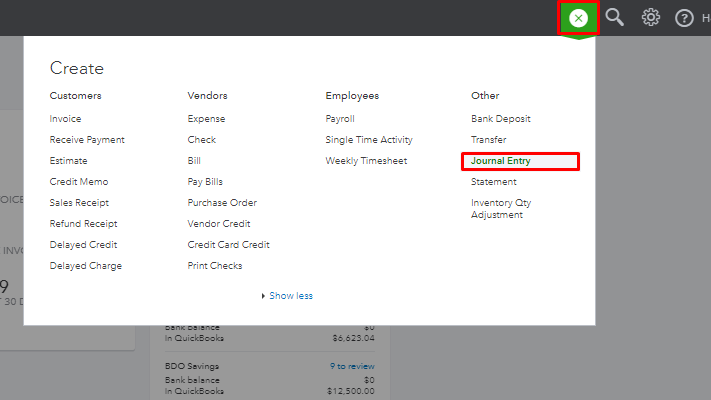Image resolution: width=711 pixels, height=400 pixels.
Task: Select Check under Vendors
Action: pyautogui.click(x=202, y=140)
